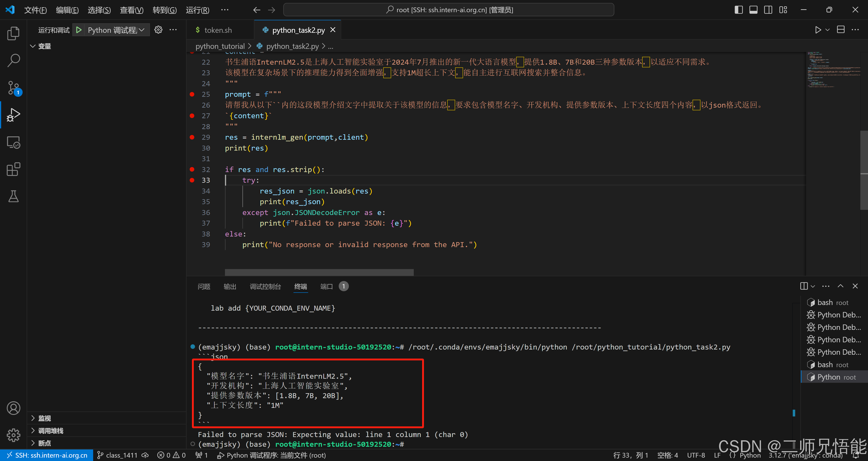
Task: Open the Extensions view
Action: [14, 169]
